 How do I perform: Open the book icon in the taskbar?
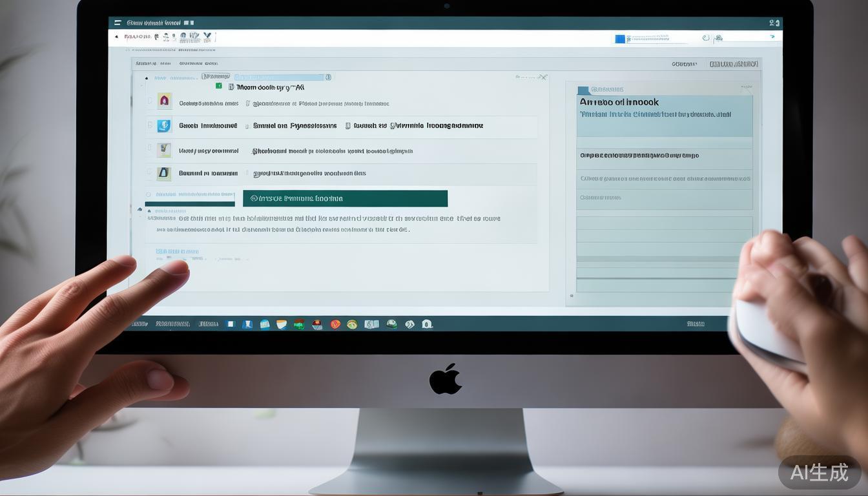pos(371,324)
